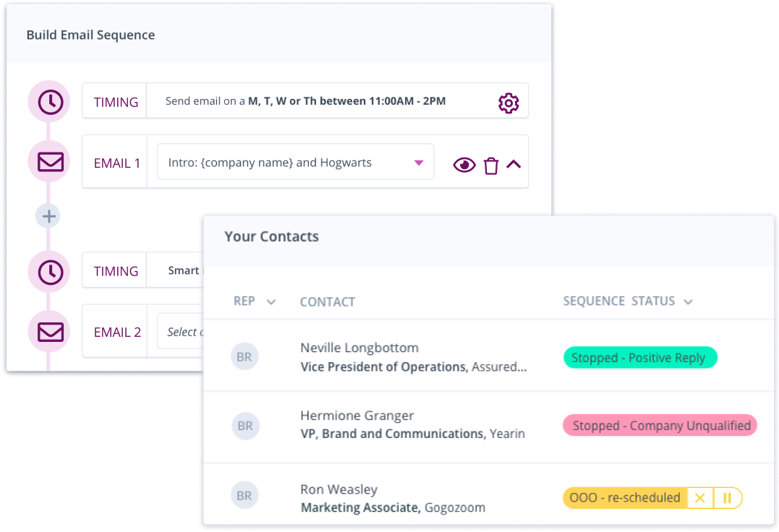The image size is (779, 532).
Task: Add a step with the plus button
Action: click(x=48, y=216)
